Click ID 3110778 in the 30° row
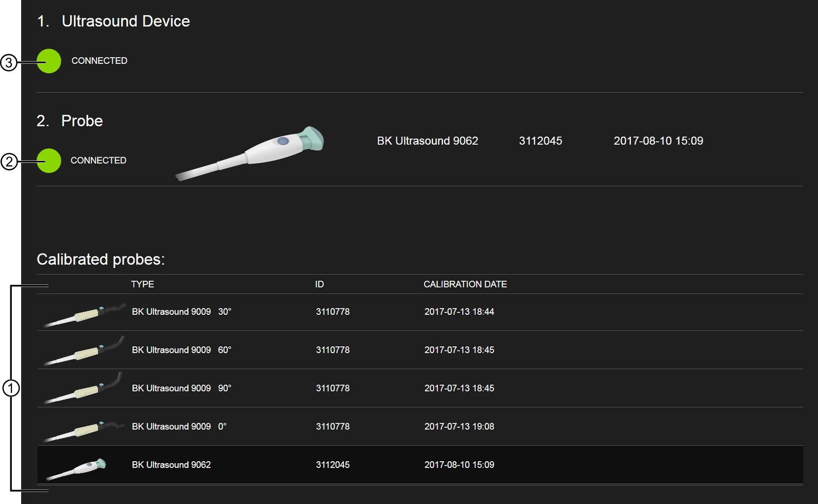The image size is (818, 504). coord(332,312)
